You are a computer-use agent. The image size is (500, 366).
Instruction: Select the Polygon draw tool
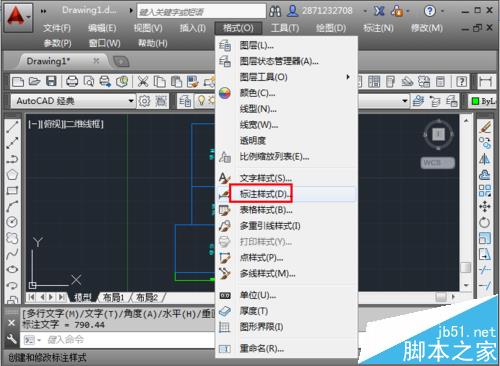tap(12, 175)
